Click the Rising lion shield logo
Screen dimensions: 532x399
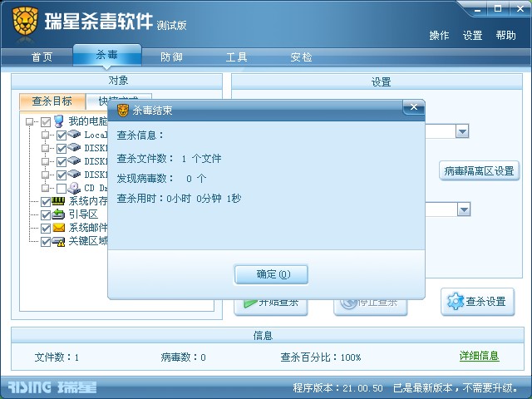point(25,21)
